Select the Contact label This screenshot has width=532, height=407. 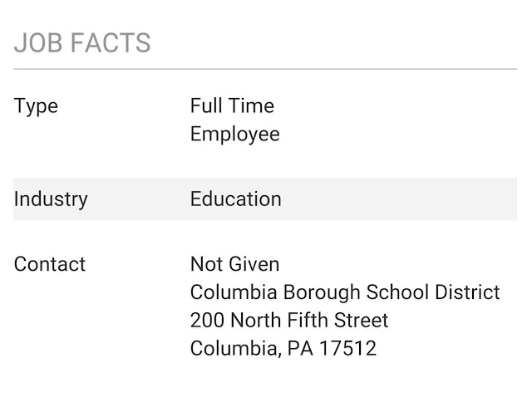(50, 264)
